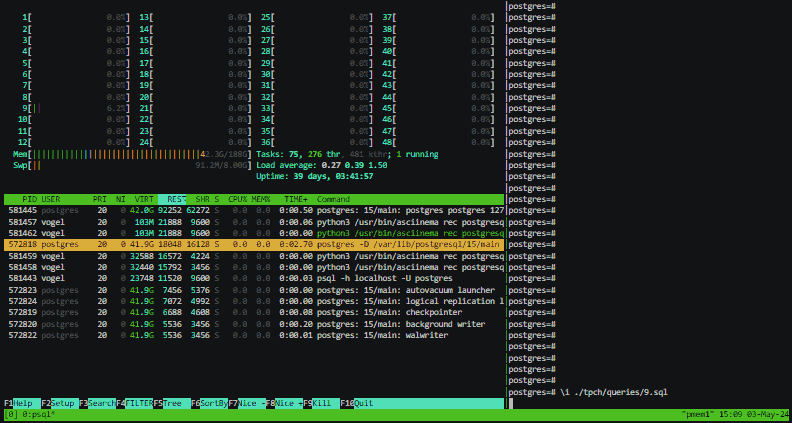Activate F3 Search in htop footer
The height and width of the screenshot is (423, 792).
[x=97, y=403]
